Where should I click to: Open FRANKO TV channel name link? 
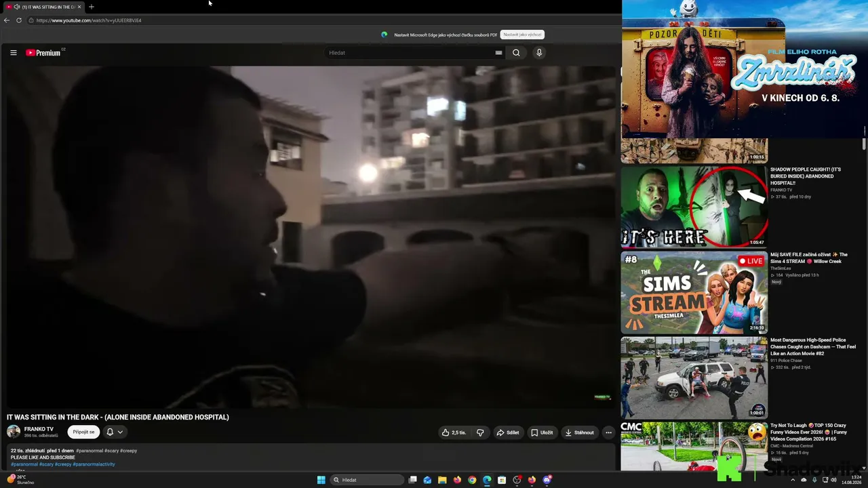pyautogui.click(x=39, y=429)
